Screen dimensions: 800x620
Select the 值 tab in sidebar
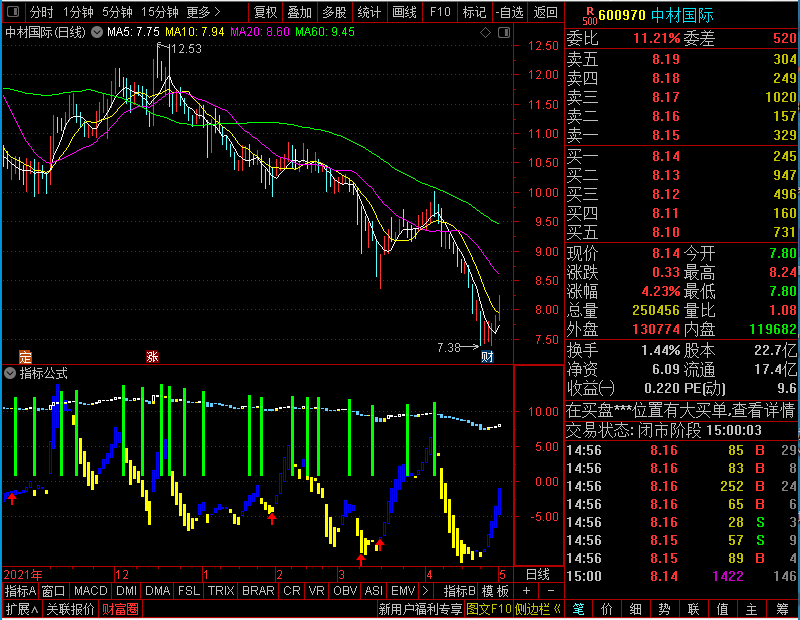[x=722, y=609]
